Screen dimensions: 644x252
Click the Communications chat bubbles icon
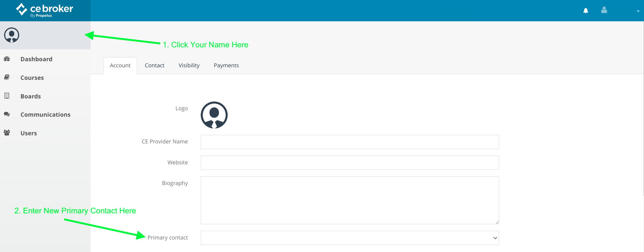7,114
